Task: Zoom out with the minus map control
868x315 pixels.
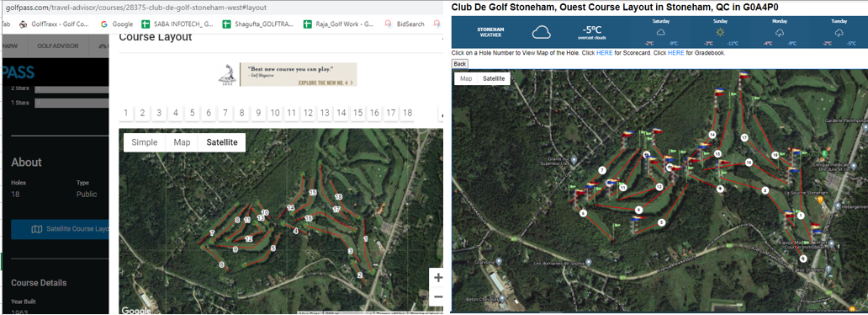Action: click(438, 297)
